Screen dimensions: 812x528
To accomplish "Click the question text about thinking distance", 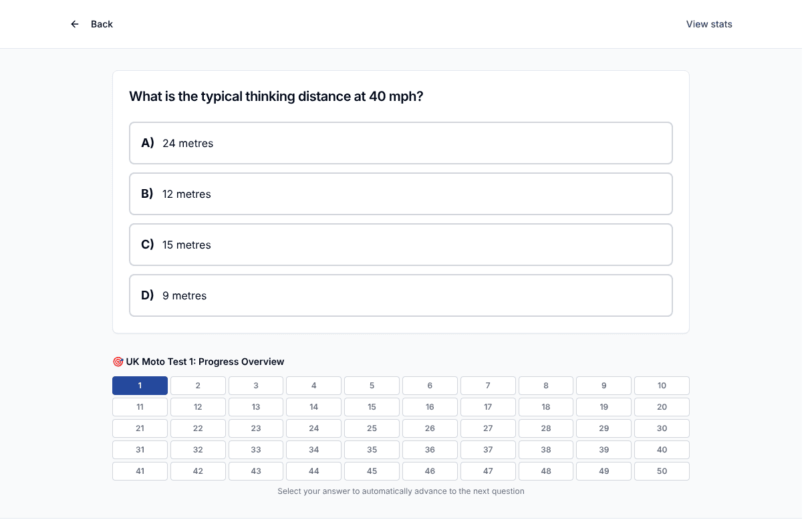I will pos(276,96).
